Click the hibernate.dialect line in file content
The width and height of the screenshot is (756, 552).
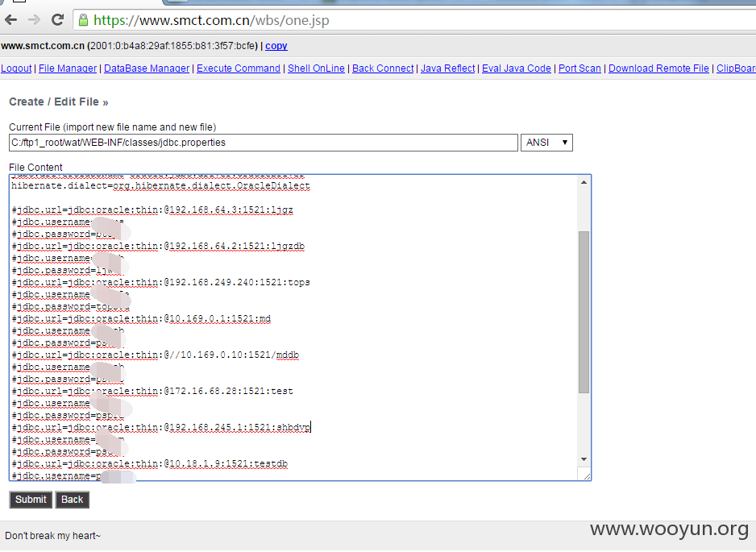click(x=160, y=186)
